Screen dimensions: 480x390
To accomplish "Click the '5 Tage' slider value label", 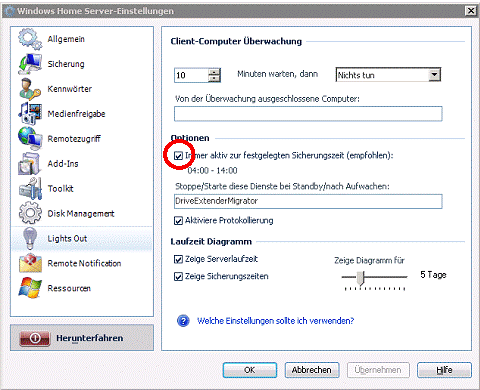I will click(433, 275).
